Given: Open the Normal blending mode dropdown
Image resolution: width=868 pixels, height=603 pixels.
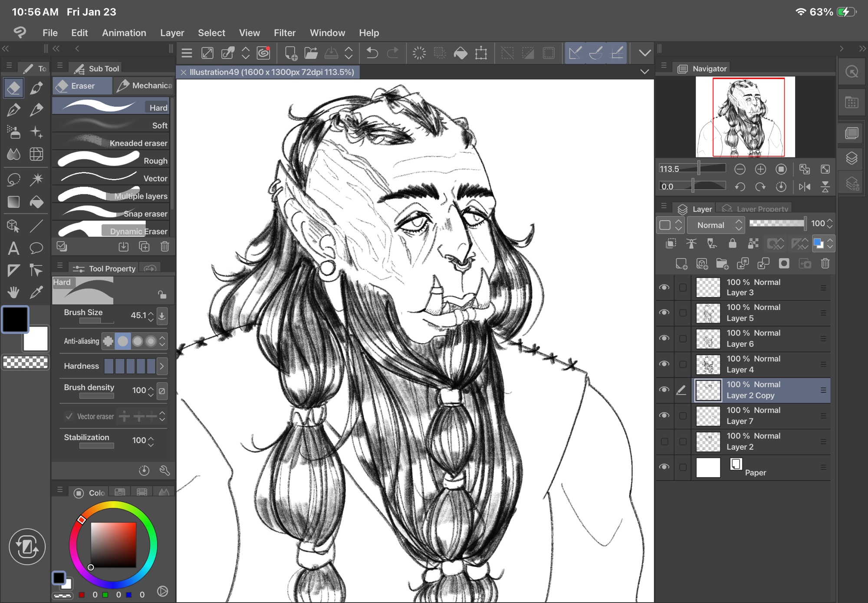Looking at the screenshot, I should click(x=716, y=225).
